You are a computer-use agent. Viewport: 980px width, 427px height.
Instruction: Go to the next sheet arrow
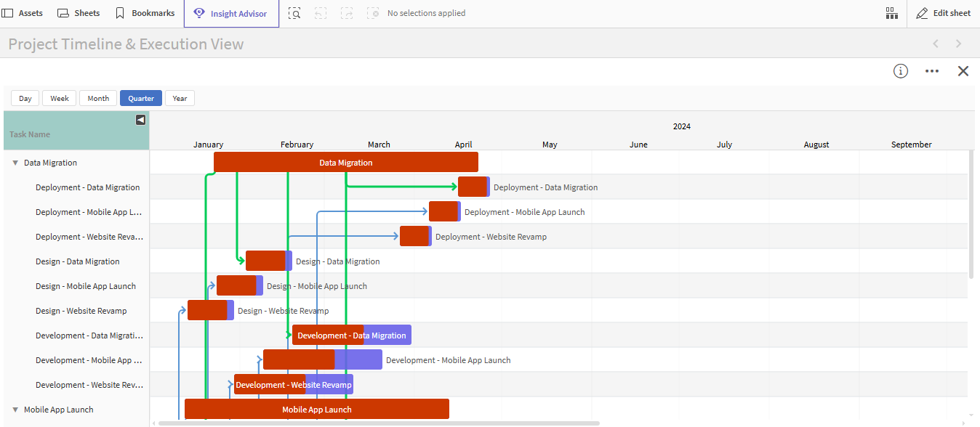pos(958,44)
